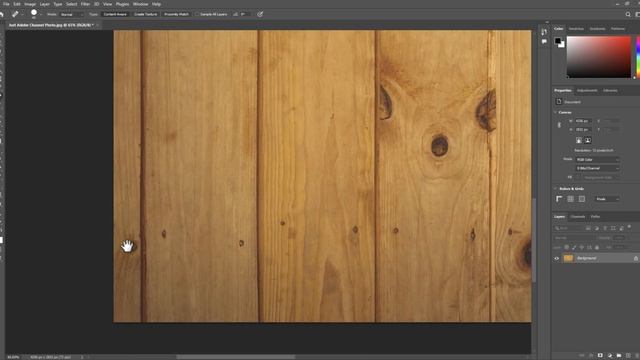
Task: Toggle layer filtering on/off switch
Action: 629,227
